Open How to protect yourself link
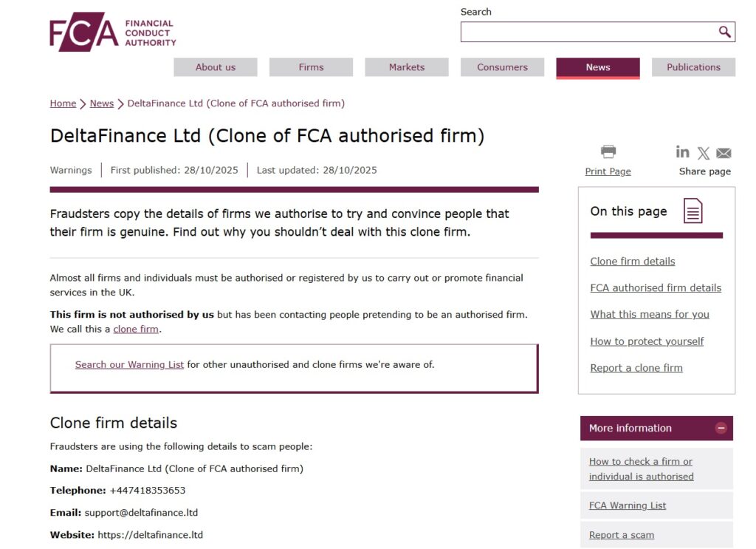 click(647, 341)
